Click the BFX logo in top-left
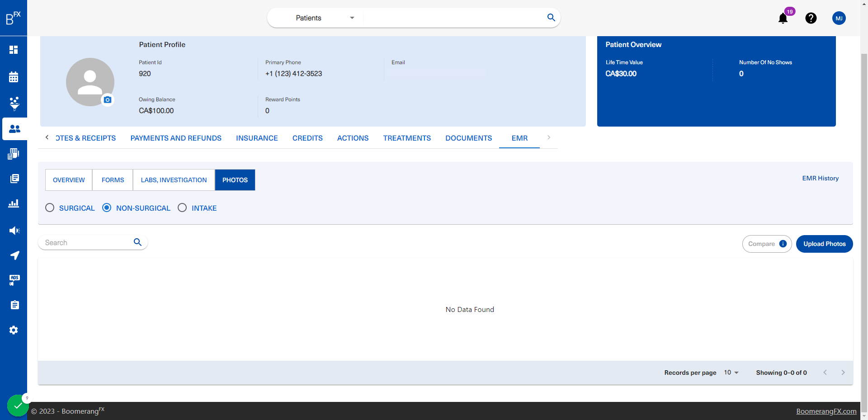 click(x=14, y=18)
